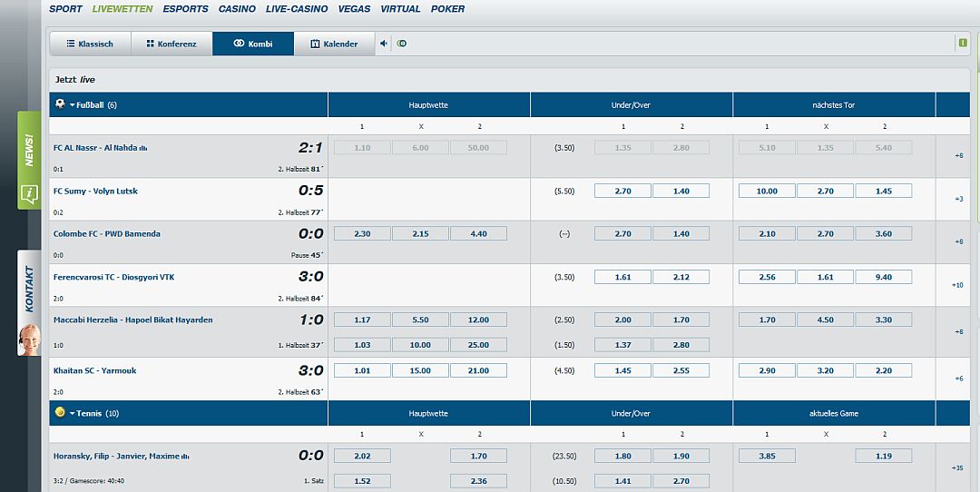Open LIVE-CASINO in the top navigation

pyautogui.click(x=297, y=9)
